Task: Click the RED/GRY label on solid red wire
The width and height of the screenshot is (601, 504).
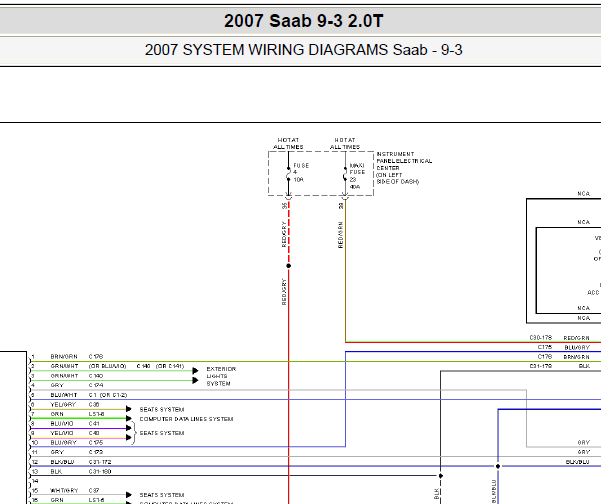Action: 284,292
